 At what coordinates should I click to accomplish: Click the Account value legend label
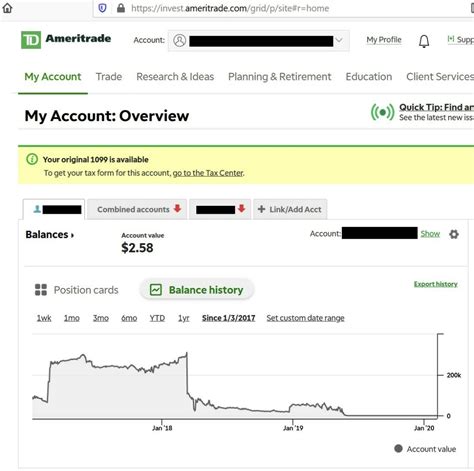point(431,449)
